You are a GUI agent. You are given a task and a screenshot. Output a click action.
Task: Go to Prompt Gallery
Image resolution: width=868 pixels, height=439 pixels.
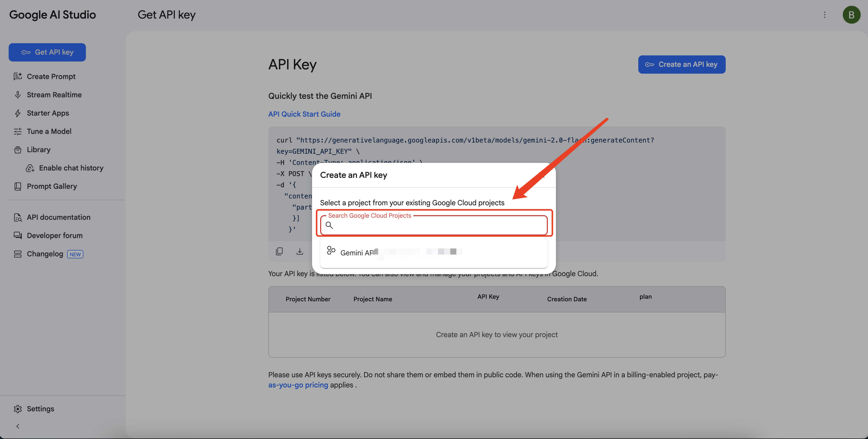point(52,186)
